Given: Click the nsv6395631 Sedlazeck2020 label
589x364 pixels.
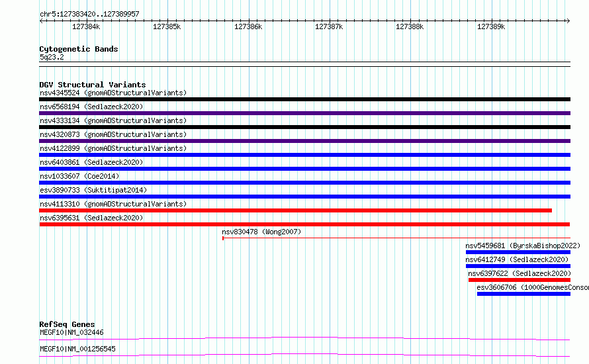Looking at the screenshot, I should (91, 218).
